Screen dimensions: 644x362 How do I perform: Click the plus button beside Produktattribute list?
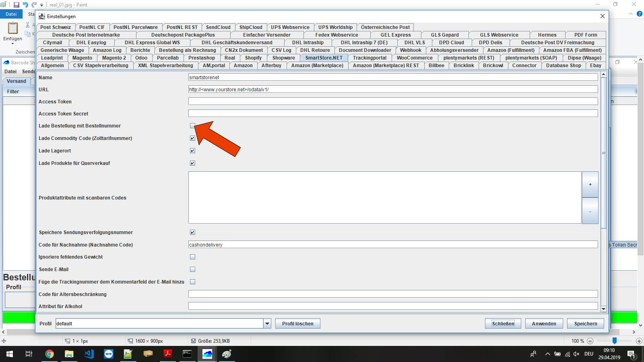(590, 185)
